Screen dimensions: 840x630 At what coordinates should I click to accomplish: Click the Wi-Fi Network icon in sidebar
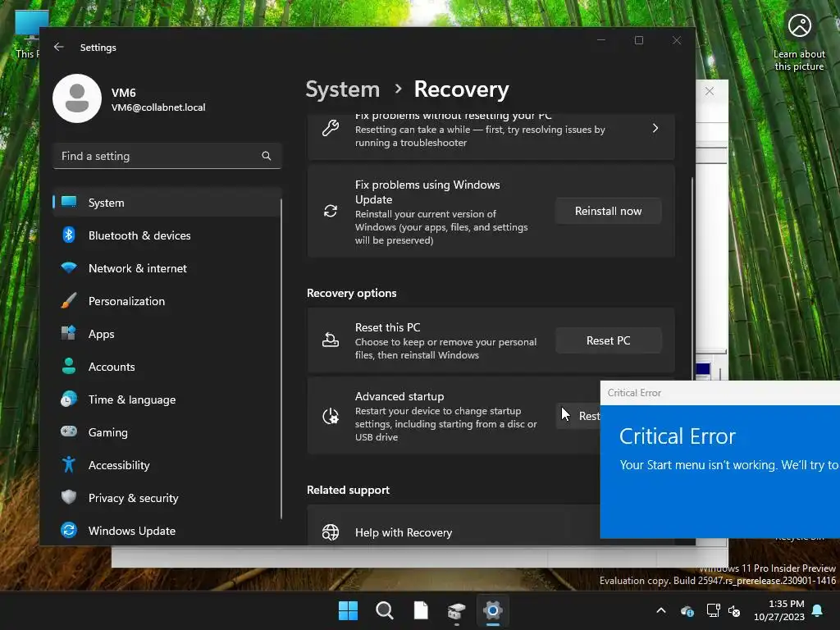tap(69, 267)
